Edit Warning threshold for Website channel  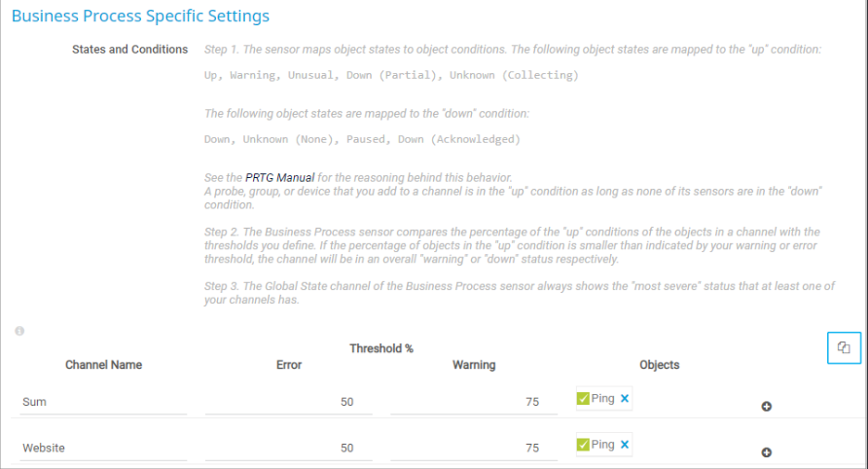coord(473,448)
